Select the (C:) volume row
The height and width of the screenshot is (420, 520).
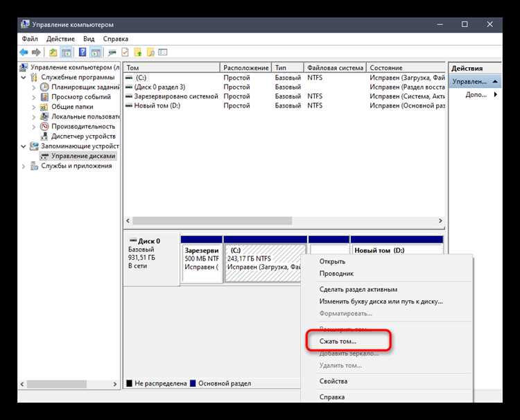284,78
